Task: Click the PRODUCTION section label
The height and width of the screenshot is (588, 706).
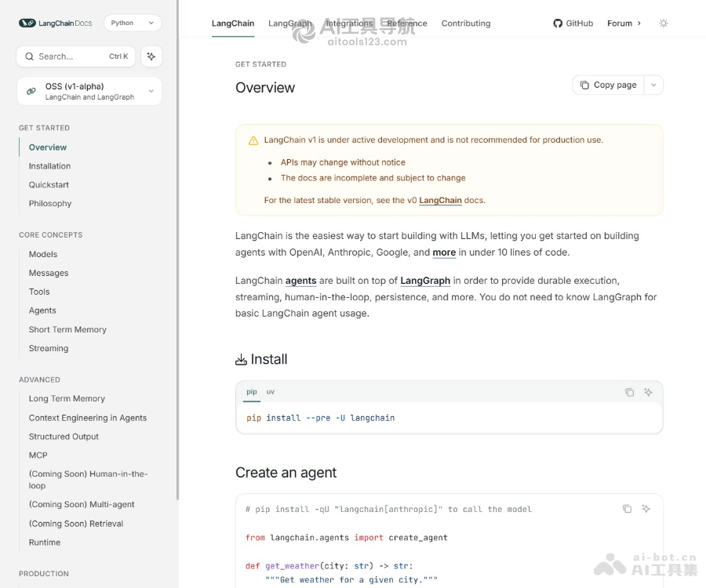Action: 44,574
